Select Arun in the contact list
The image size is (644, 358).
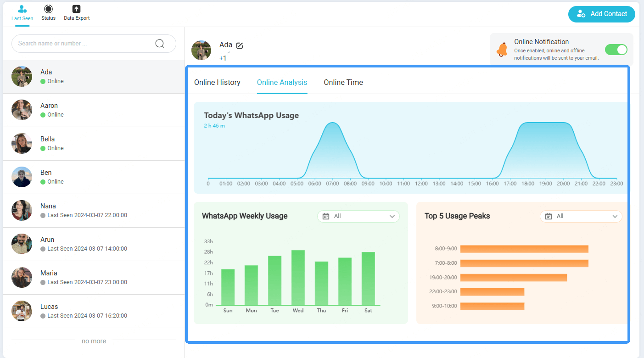pos(94,244)
